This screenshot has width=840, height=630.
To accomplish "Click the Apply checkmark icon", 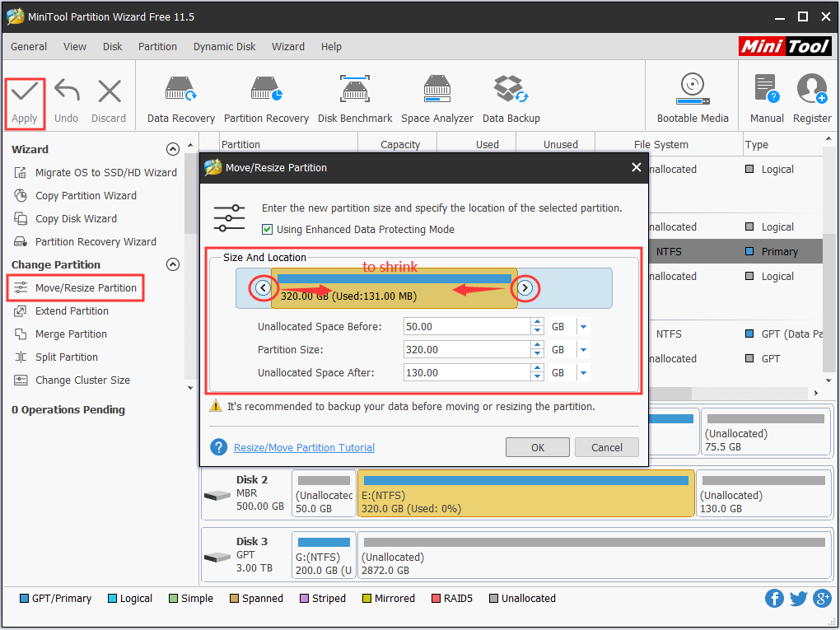I will (25, 92).
